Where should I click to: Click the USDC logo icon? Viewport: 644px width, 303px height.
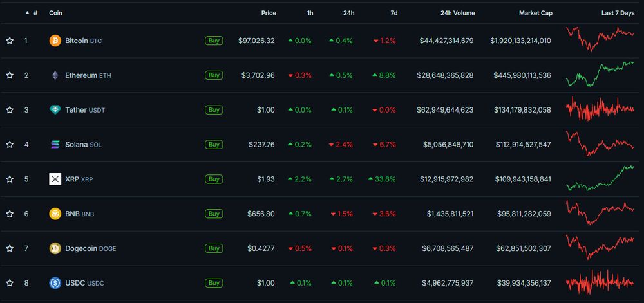click(55, 283)
